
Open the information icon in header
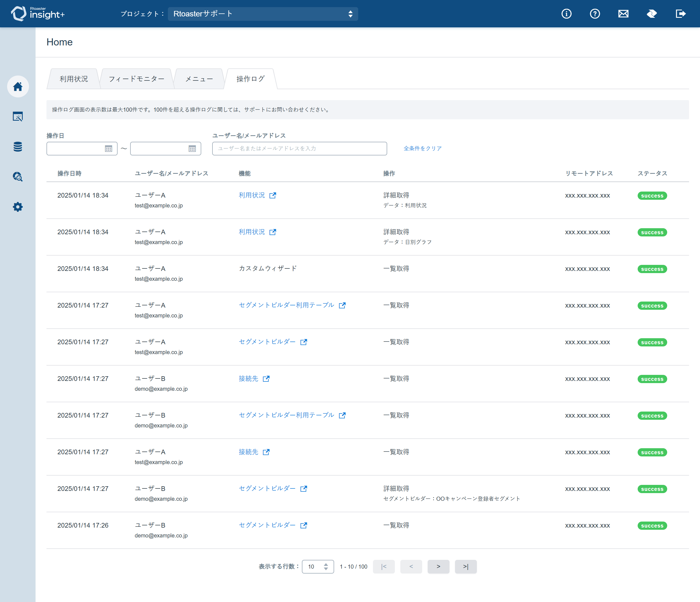[x=566, y=14]
